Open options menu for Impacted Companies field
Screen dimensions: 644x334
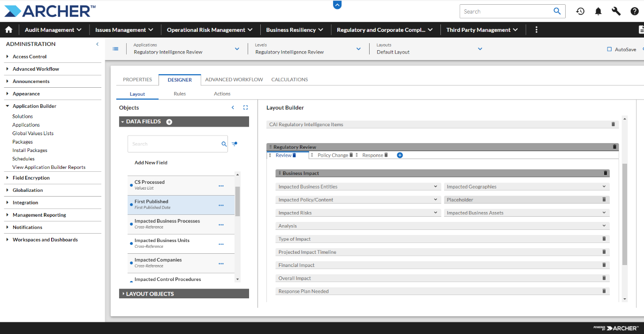(x=221, y=264)
